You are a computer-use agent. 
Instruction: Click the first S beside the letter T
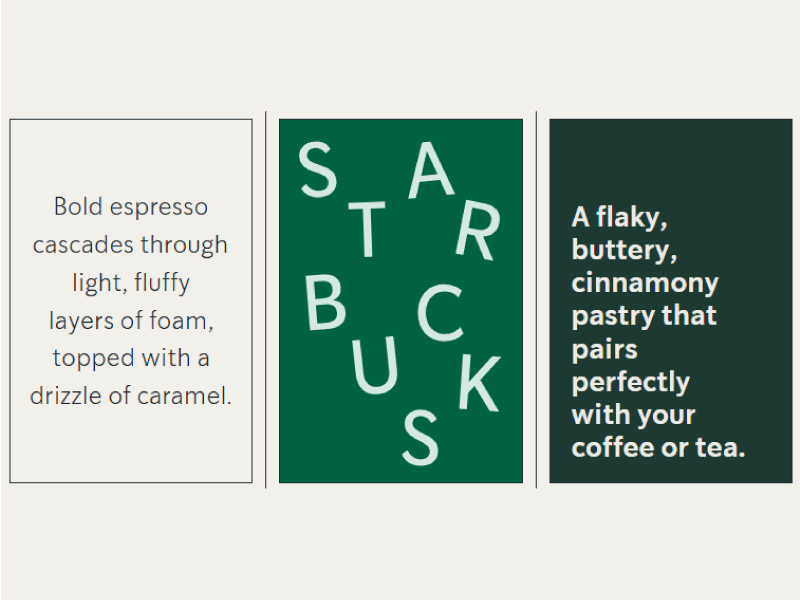(x=318, y=169)
